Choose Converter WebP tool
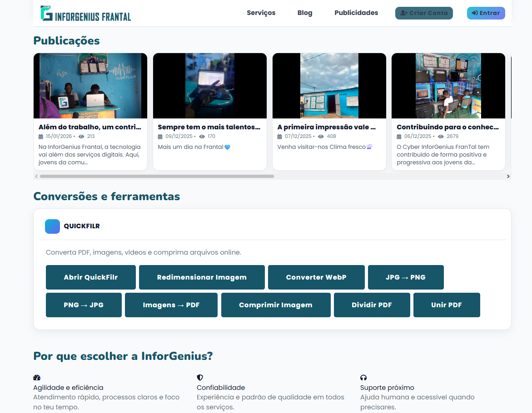The width and height of the screenshot is (532, 413). [x=316, y=277]
